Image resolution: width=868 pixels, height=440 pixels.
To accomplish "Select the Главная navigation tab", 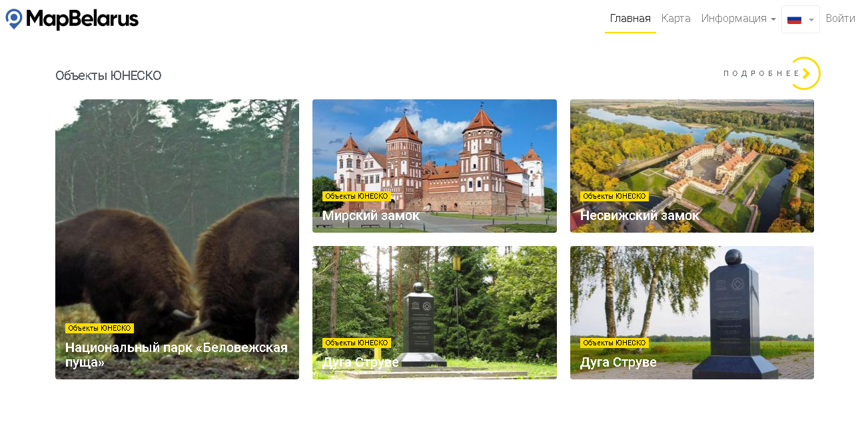I will (x=630, y=19).
